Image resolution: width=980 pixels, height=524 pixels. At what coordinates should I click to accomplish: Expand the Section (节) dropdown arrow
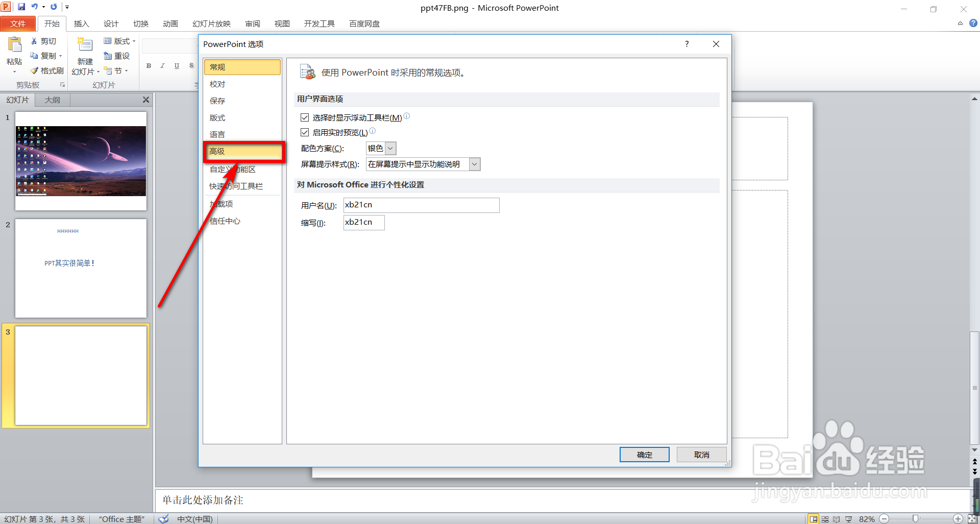[x=126, y=71]
